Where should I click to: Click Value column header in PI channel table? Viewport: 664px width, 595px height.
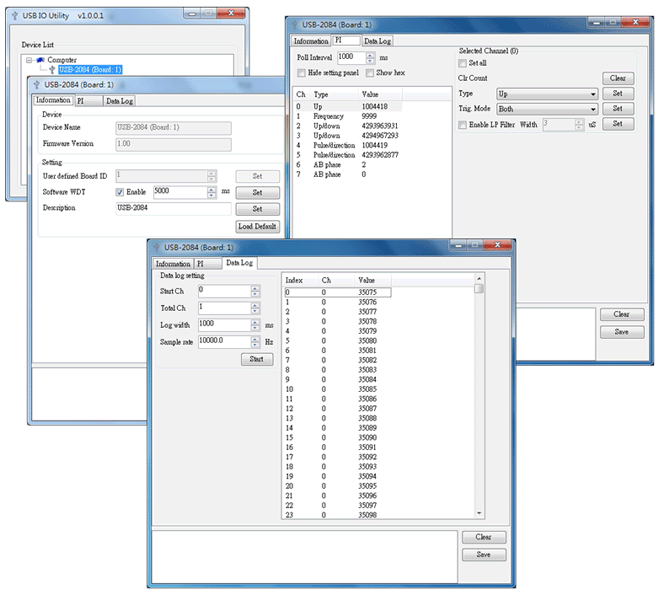[380, 94]
